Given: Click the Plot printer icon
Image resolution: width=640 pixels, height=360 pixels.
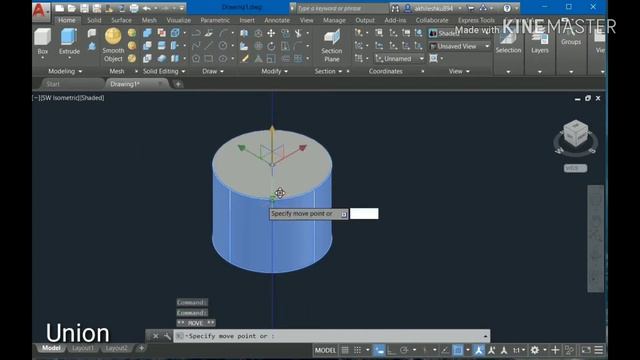Looking at the screenshot, I should [134, 8].
